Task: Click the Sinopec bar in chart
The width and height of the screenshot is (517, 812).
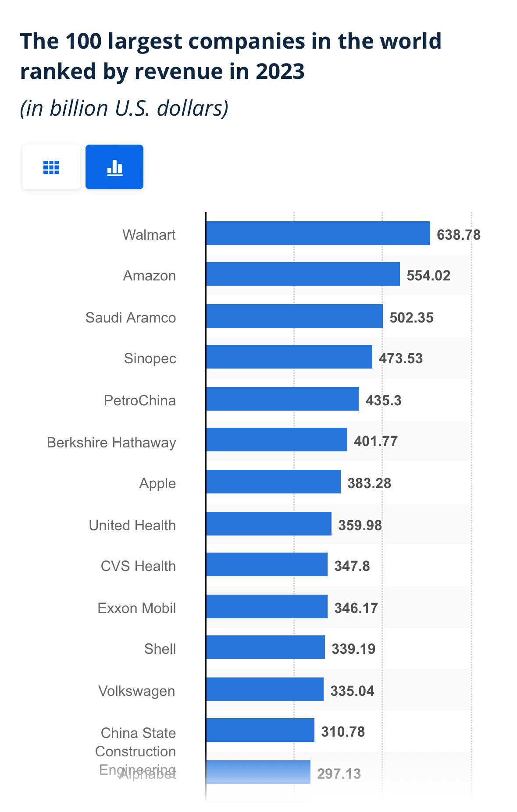Action: [x=289, y=357]
